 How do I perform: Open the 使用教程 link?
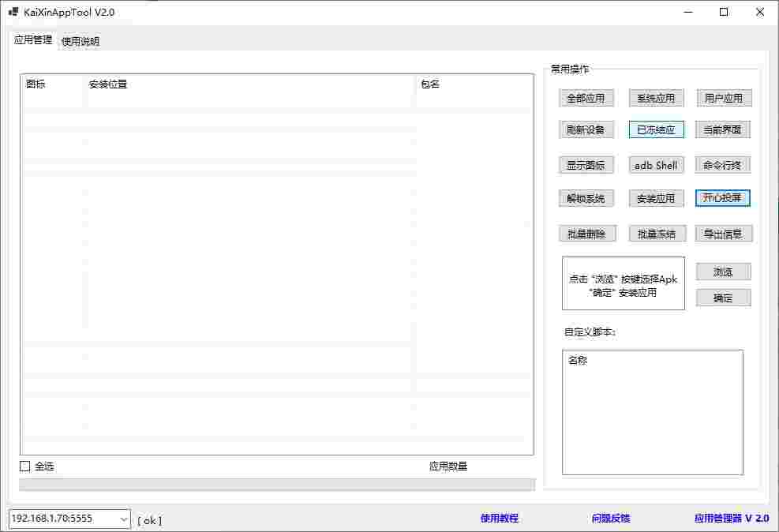[500, 518]
